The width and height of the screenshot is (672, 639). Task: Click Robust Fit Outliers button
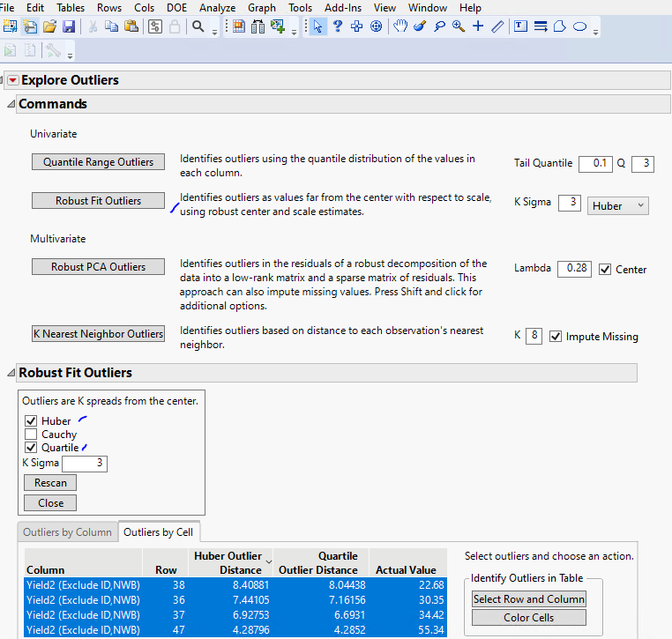click(98, 200)
